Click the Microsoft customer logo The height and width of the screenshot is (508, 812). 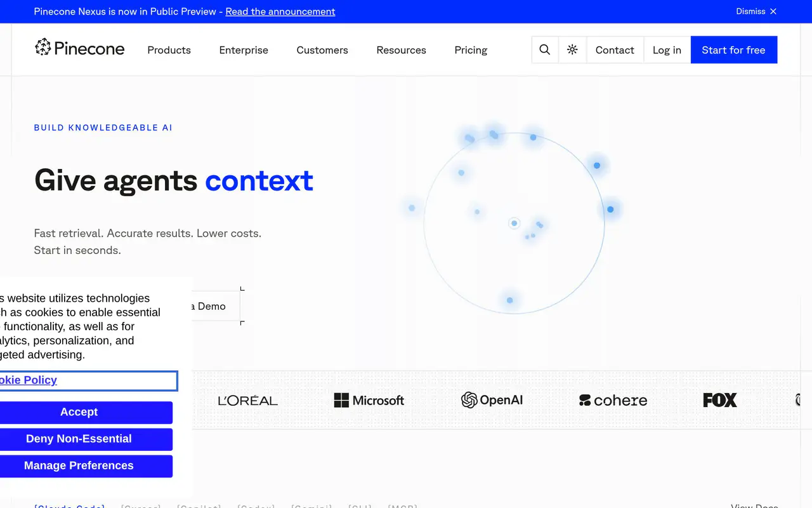click(x=369, y=400)
